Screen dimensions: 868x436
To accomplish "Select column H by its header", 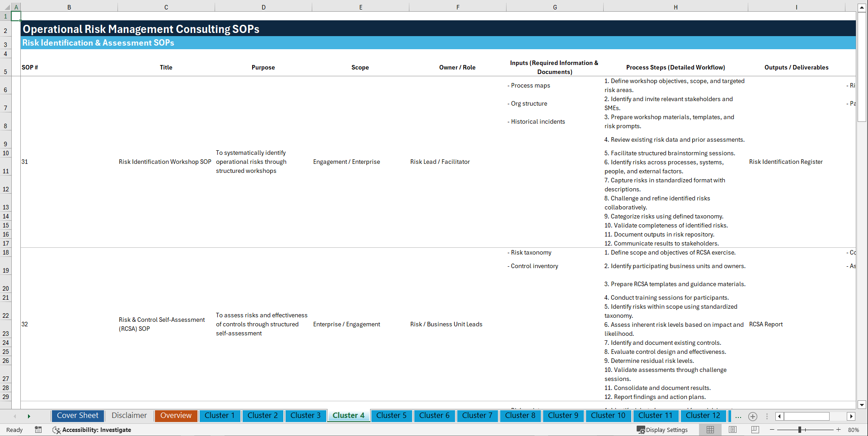I will coord(675,7).
